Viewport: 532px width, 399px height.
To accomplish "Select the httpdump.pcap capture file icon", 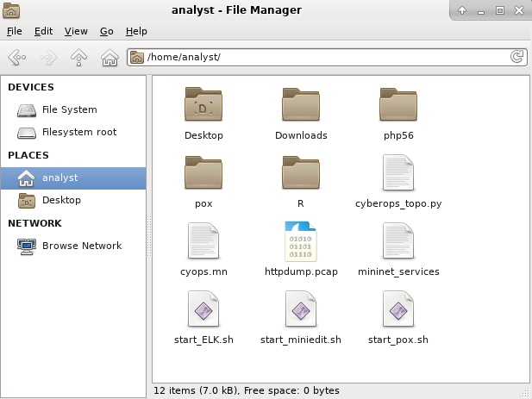I will 301,241.
